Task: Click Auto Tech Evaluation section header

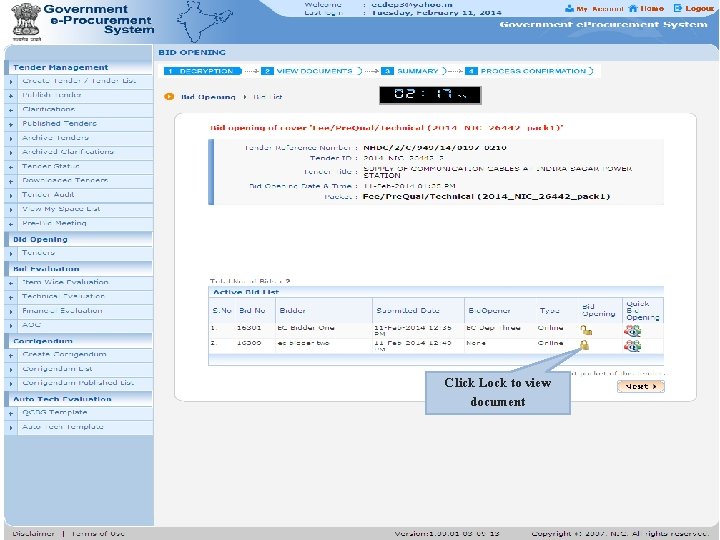Action: (62, 399)
